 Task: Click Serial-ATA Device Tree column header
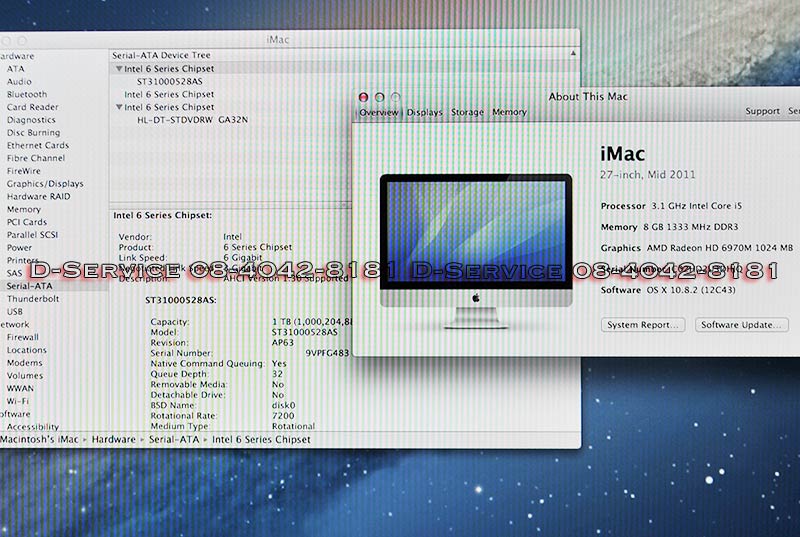coord(161,55)
